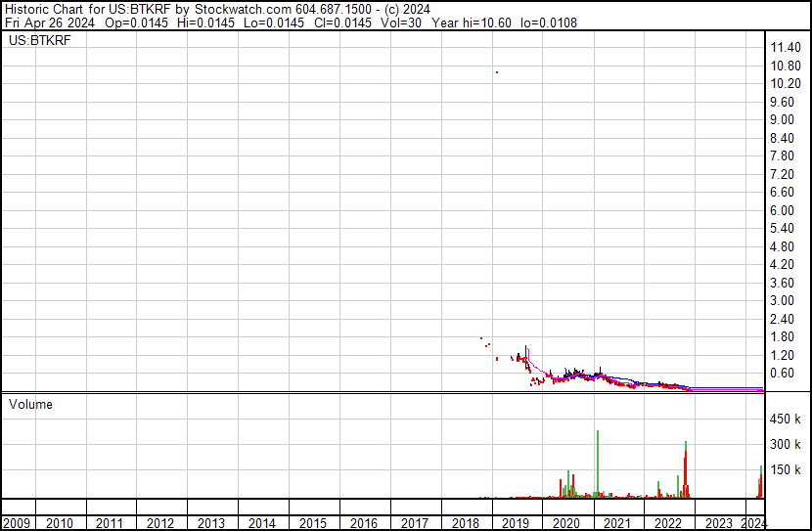The image size is (812, 531).
Task: Click the 7.80 price axis value
Action: tap(782, 155)
